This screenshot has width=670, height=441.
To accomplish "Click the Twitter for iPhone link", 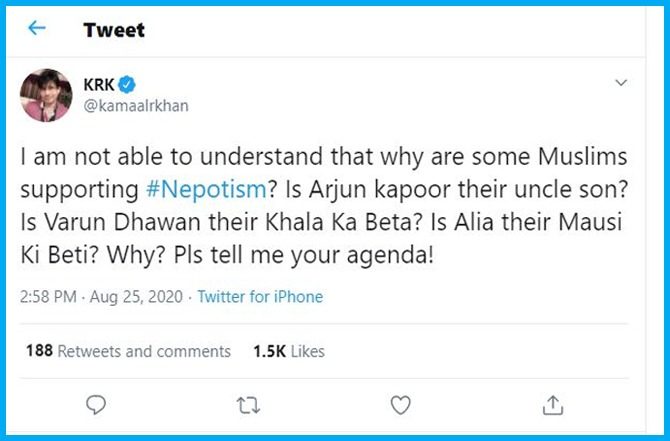I will coord(260,297).
